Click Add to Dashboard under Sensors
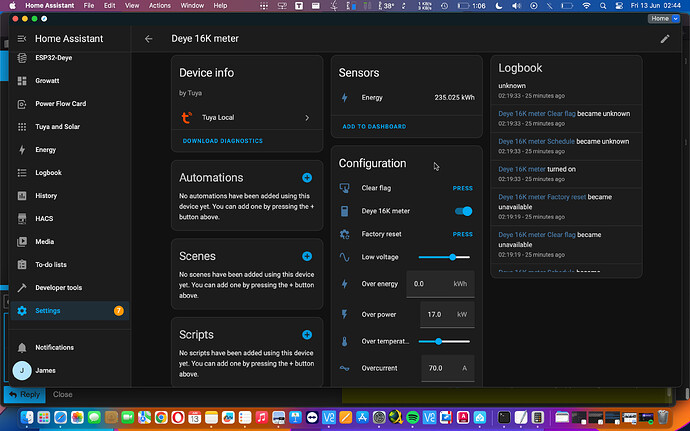690x431 pixels. [374, 127]
